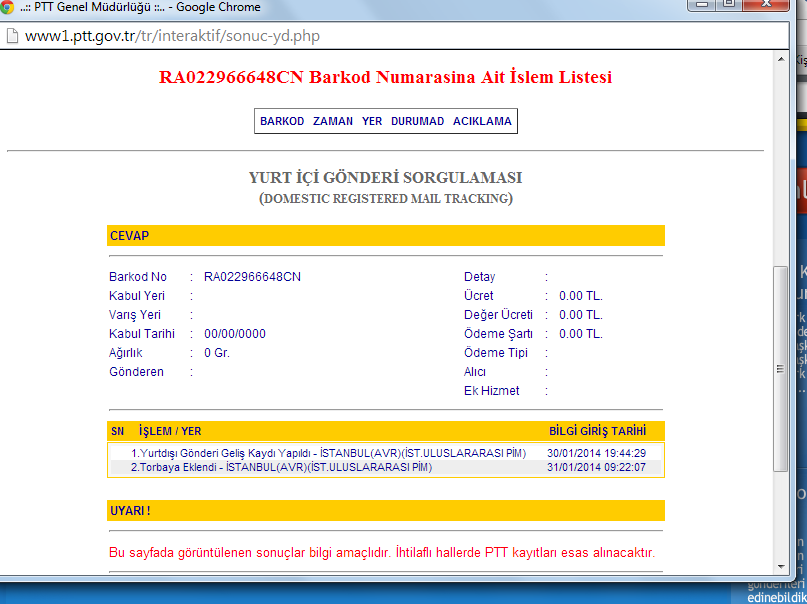Click the 00/00/0000 date value

point(235,334)
